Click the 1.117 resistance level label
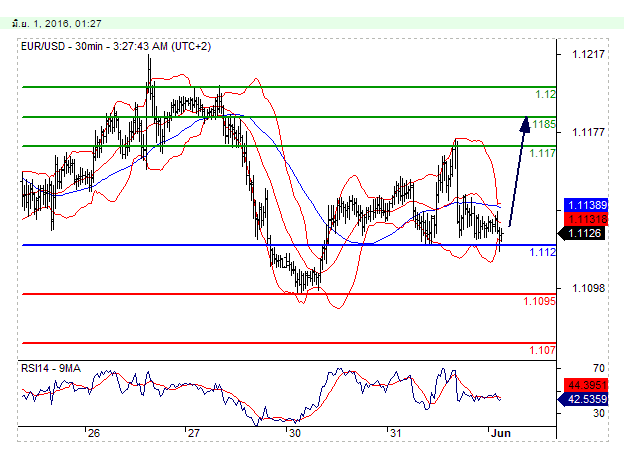Screen dimensions: 624x457 tap(543, 153)
